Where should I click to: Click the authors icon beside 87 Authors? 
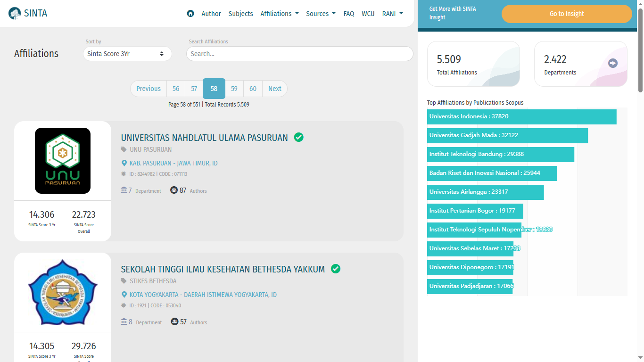point(174,190)
